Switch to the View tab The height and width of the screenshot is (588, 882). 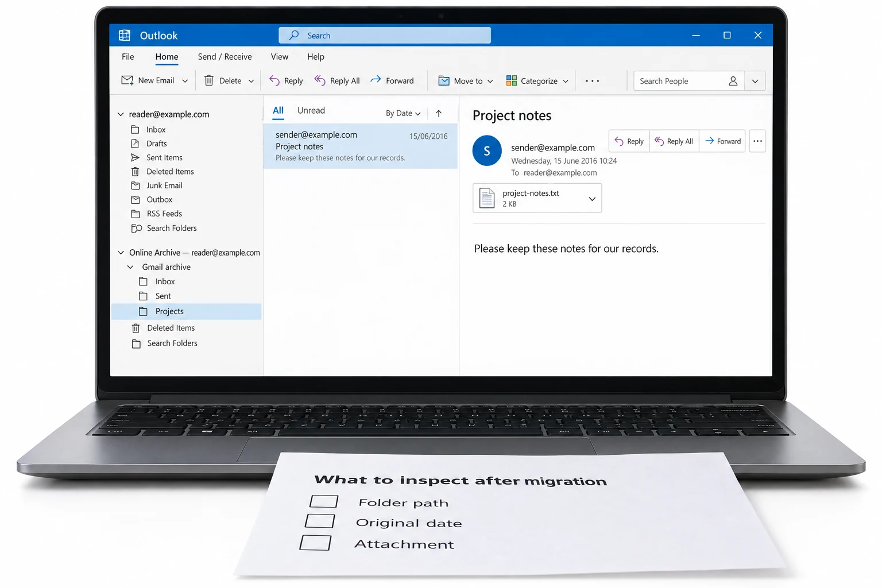280,57
